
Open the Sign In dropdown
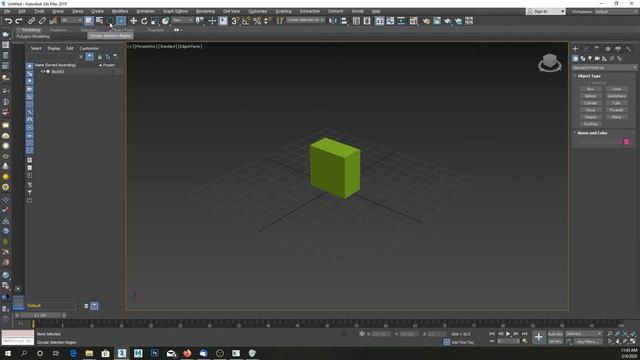546,11
